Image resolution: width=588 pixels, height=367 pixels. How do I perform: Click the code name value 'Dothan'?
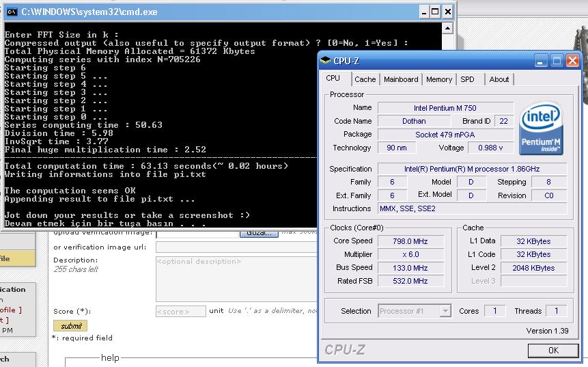coord(414,121)
